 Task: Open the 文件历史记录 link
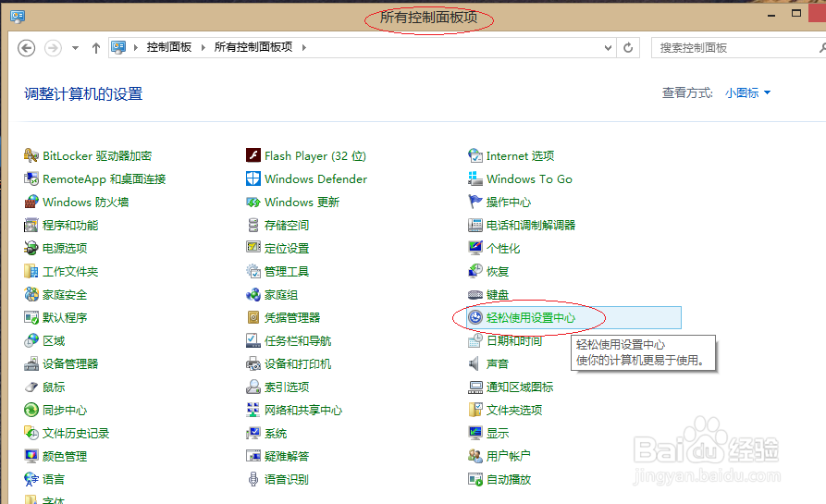point(76,434)
